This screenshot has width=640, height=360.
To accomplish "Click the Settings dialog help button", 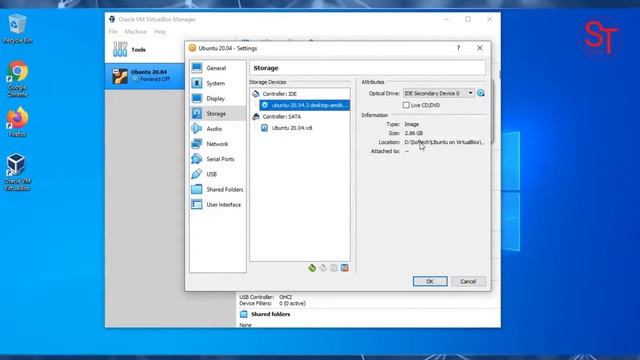I will [x=458, y=48].
